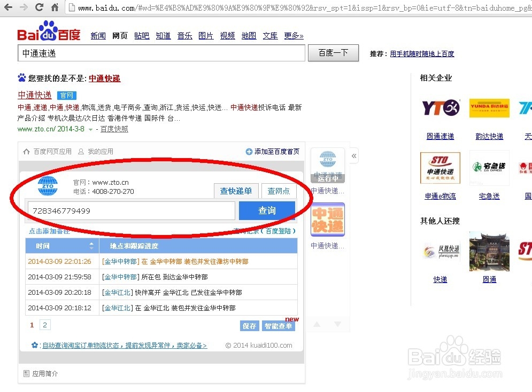This screenshot has width=532, height=392.
Task: Click the 添加至百度首页 text link
Action: pyautogui.click(x=277, y=152)
